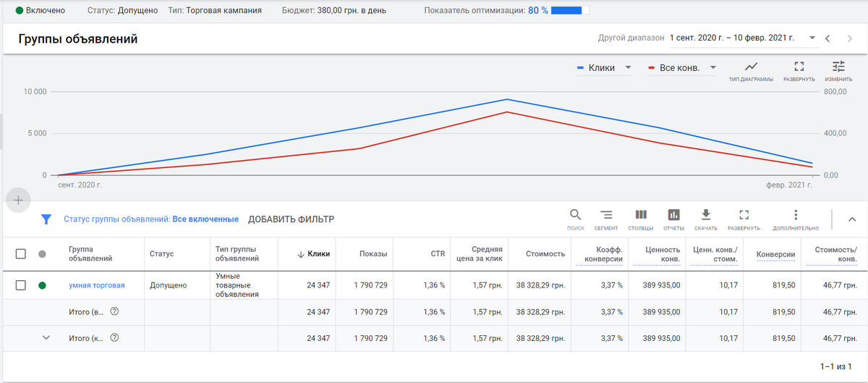Viewport: 868px width, 383px height.
Task: Click the chart peak on the blue line
Action: [x=507, y=99]
